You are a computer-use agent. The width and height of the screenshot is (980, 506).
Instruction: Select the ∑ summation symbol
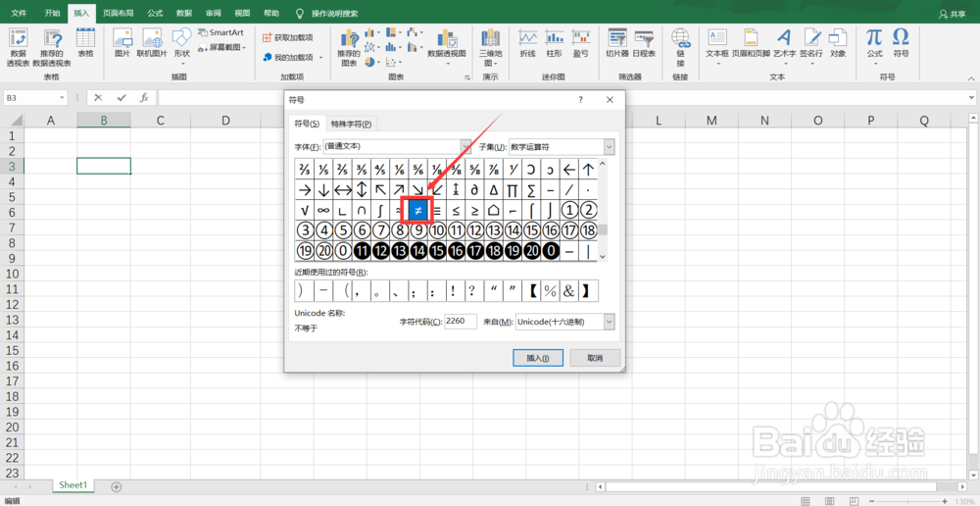[x=532, y=190]
